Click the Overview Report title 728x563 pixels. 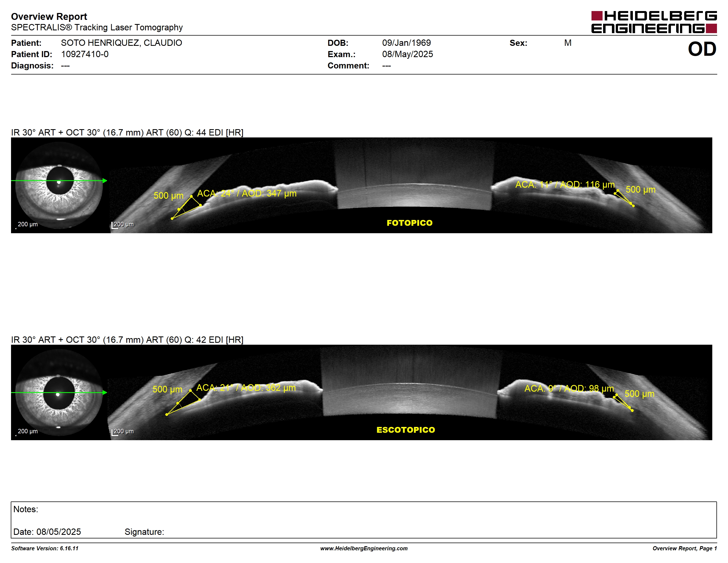click(49, 16)
